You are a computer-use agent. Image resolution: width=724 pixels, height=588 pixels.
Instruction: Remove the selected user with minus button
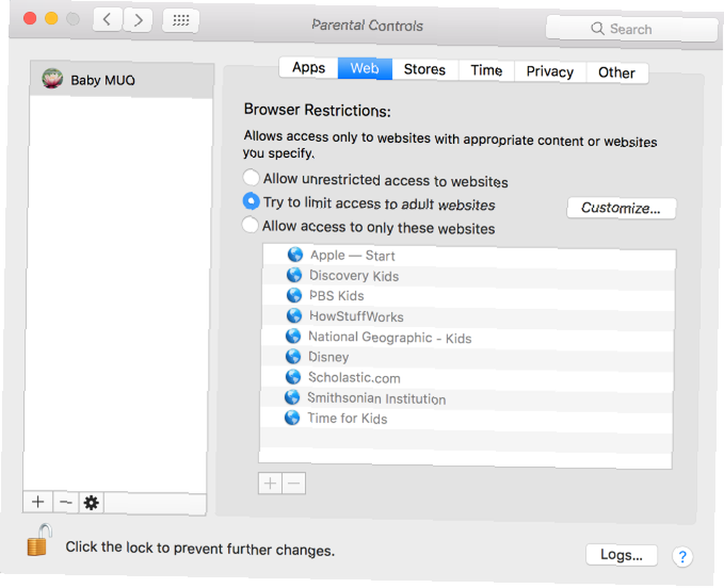pyautogui.click(x=66, y=502)
